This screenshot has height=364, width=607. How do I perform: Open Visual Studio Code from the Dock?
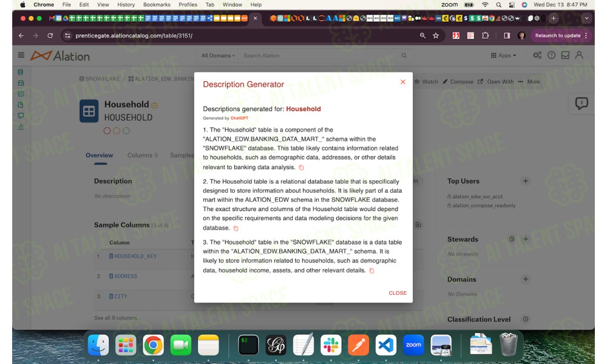pyautogui.click(x=385, y=345)
